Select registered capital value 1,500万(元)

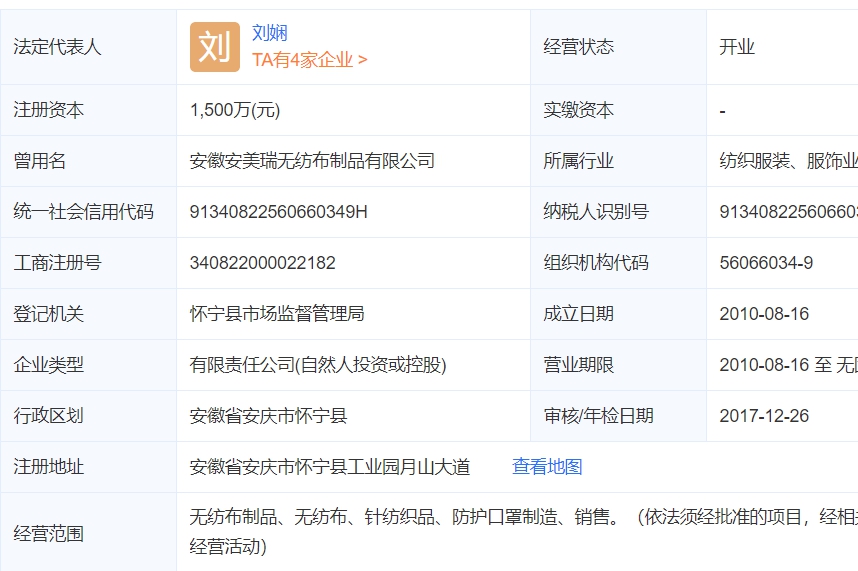[235, 110]
